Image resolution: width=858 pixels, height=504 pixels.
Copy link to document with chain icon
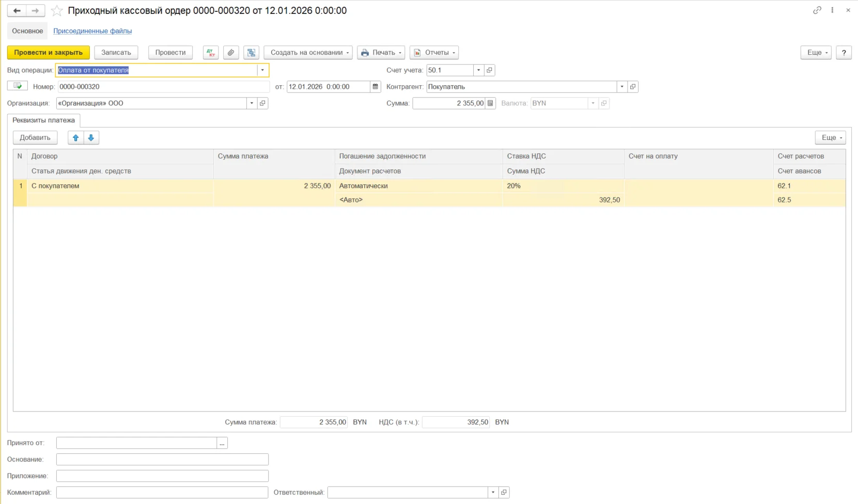coord(817,10)
